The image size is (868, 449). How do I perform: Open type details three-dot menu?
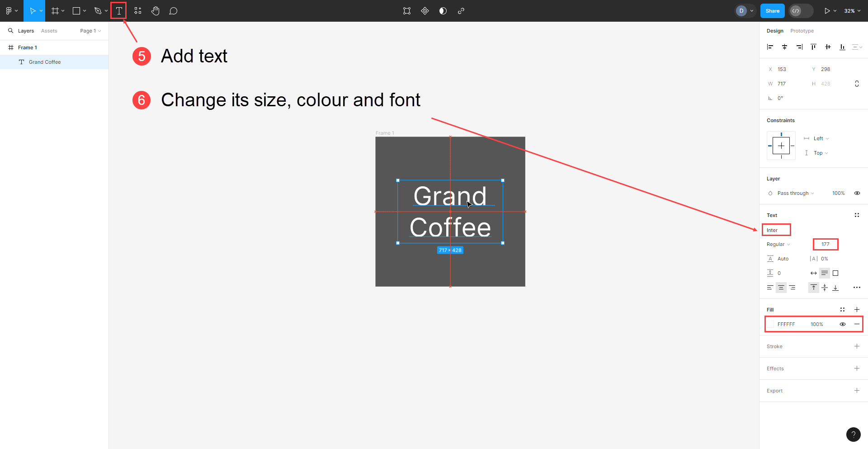(x=857, y=288)
